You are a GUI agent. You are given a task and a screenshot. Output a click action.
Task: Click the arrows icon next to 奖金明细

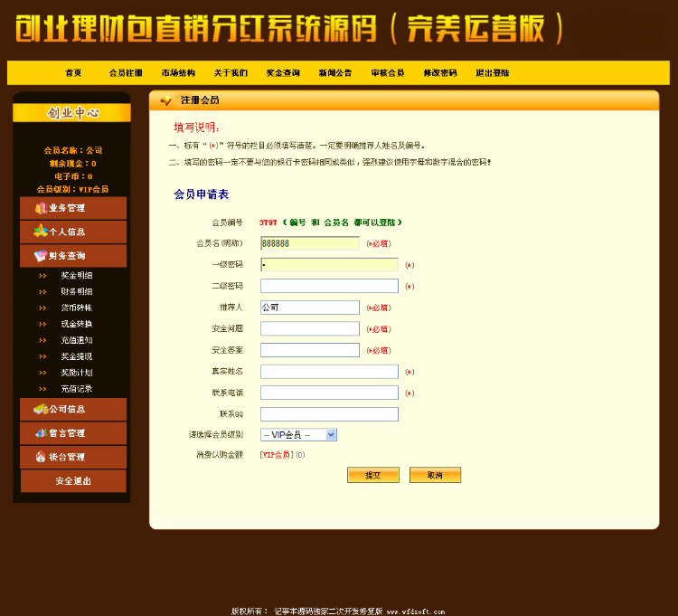(42, 276)
